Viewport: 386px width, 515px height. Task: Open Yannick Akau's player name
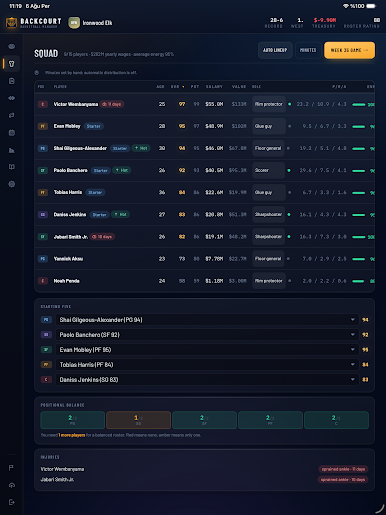coord(68,259)
